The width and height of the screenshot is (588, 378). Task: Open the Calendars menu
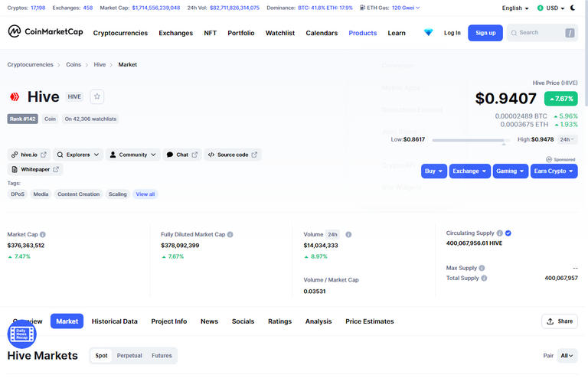(322, 33)
